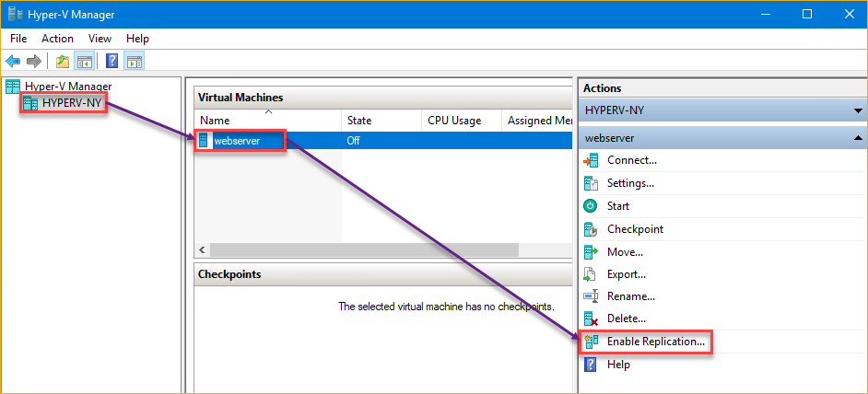
Task: Collapse the webserver Actions section arrow
Action: [858, 138]
